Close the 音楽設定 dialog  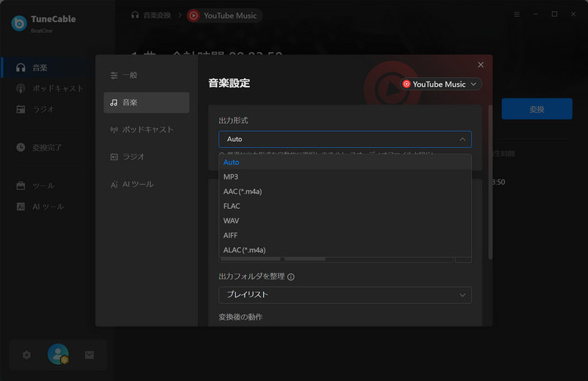pos(481,65)
